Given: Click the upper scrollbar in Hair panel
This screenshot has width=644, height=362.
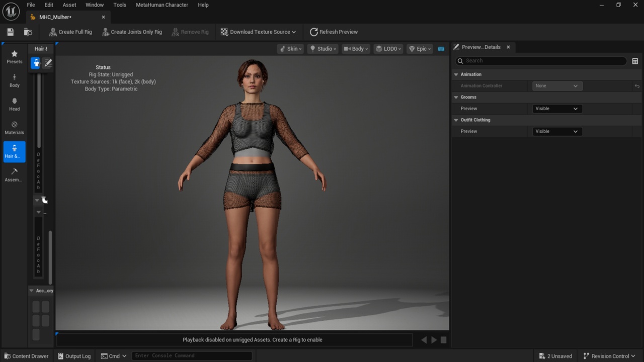Looking at the screenshot, I should 39,111.
